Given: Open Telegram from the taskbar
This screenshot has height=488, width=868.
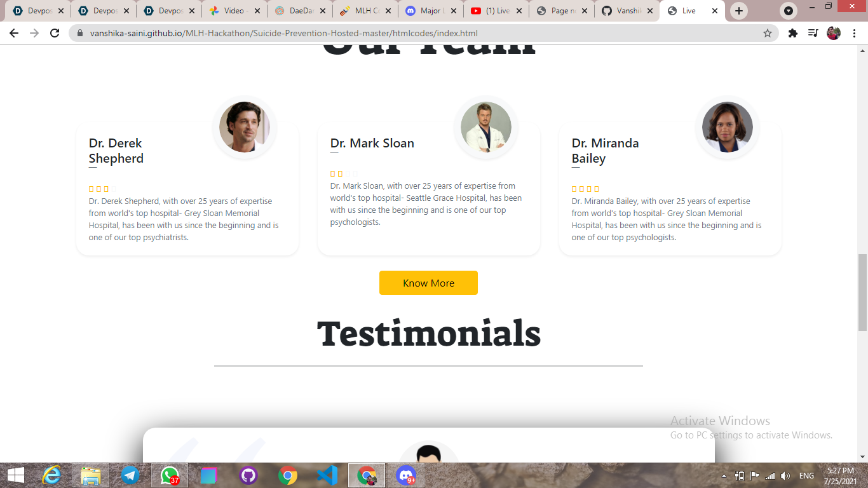Looking at the screenshot, I should pyautogui.click(x=130, y=475).
